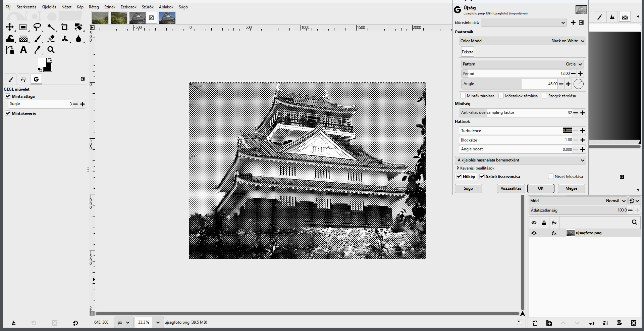Open the Szűrők menu
The width and height of the screenshot is (644, 331).
pos(148,7)
